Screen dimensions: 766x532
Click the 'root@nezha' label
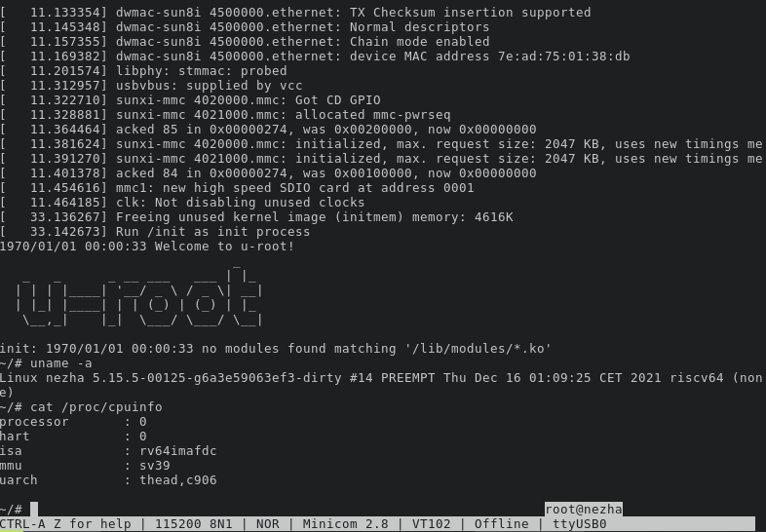(x=584, y=510)
